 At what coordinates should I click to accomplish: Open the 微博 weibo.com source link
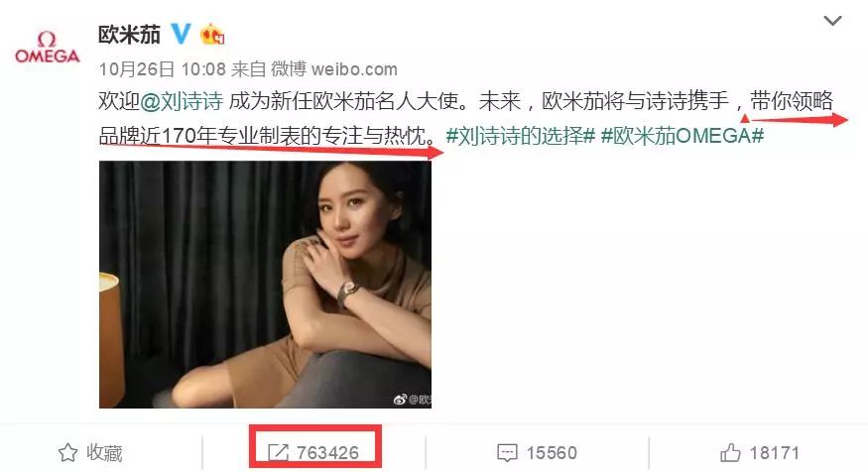point(333,69)
